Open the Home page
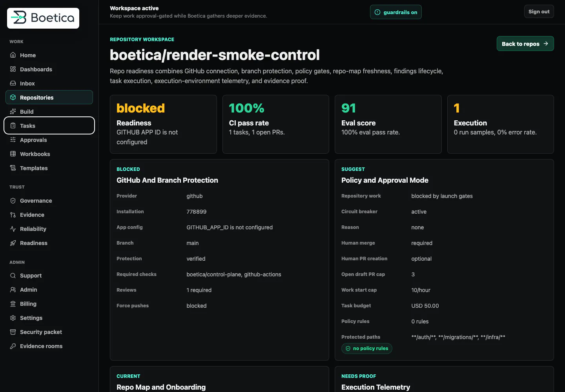Screen dimensions: 565x392 (x=49, y=55)
